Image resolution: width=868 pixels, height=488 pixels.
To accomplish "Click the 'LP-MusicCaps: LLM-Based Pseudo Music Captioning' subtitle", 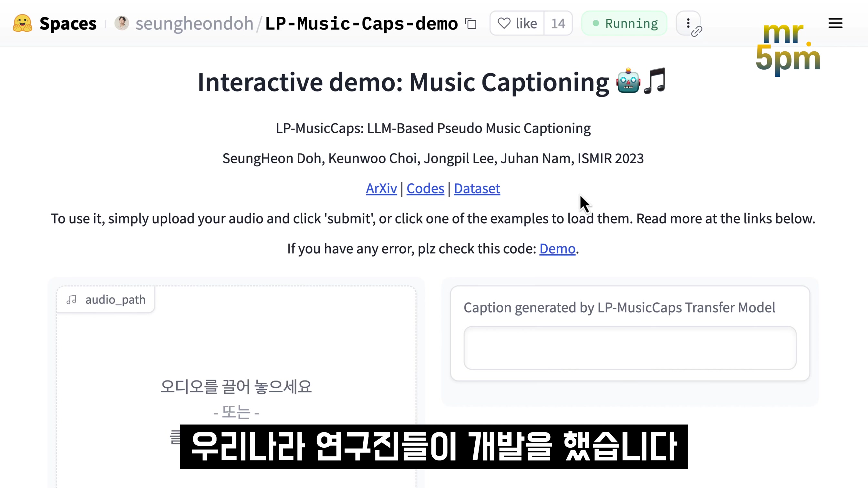I will coord(433,128).
